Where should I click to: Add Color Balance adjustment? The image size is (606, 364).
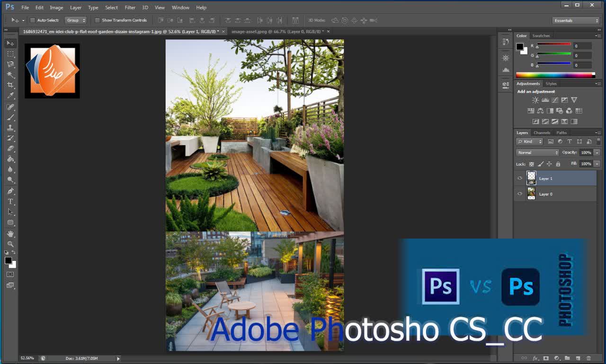(x=540, y=111)
